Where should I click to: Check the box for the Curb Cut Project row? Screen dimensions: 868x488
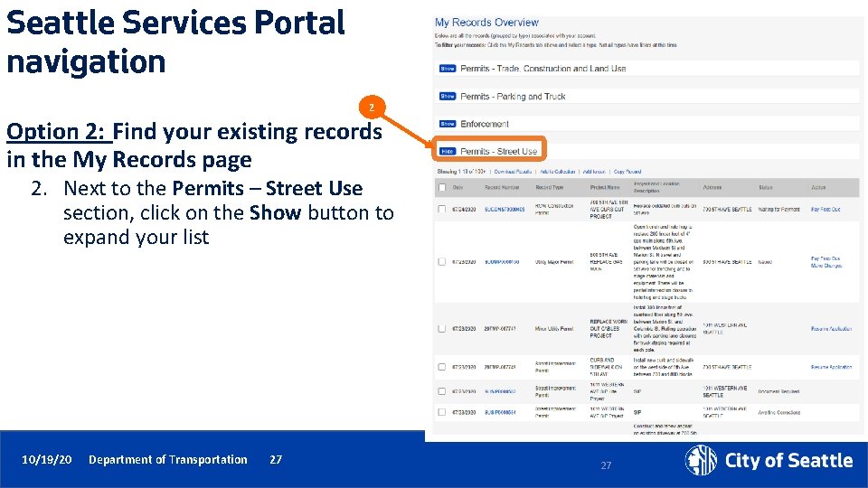coord(442,209)
